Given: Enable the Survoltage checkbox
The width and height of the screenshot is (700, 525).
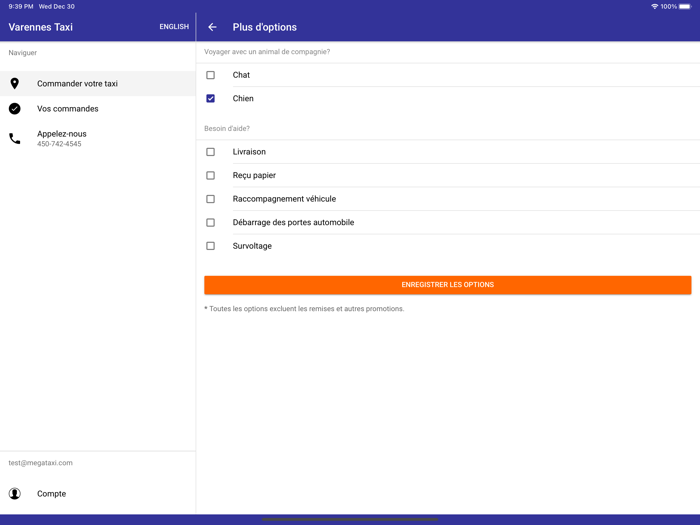Looking at the screenshot, I should click(x=210, y=246).
